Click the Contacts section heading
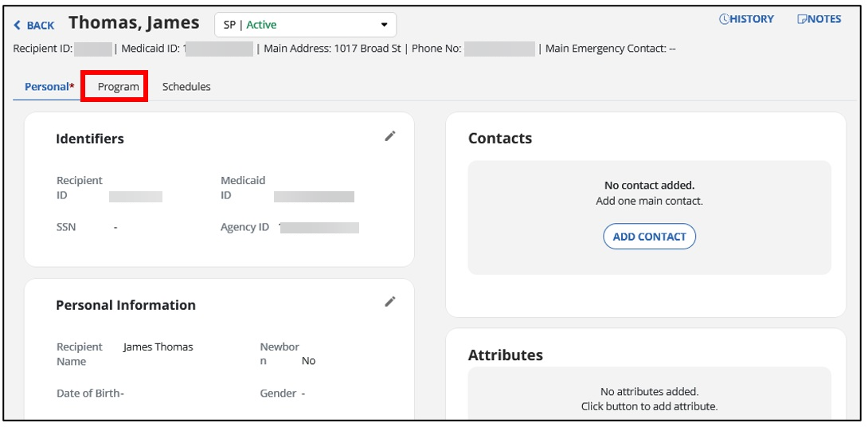This screenshot has height=427, width=868. (x=499, y=139)
